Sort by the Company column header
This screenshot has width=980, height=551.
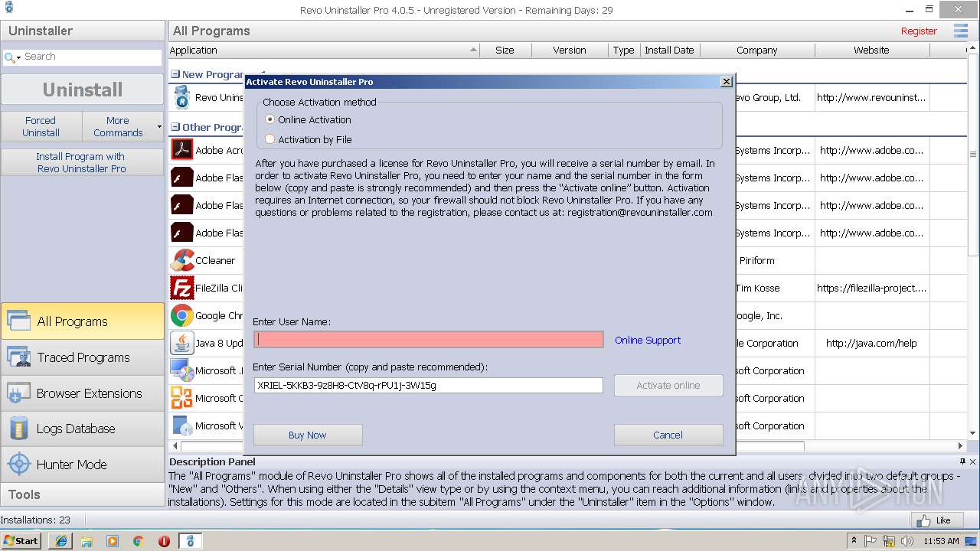(x=757, y=50)
